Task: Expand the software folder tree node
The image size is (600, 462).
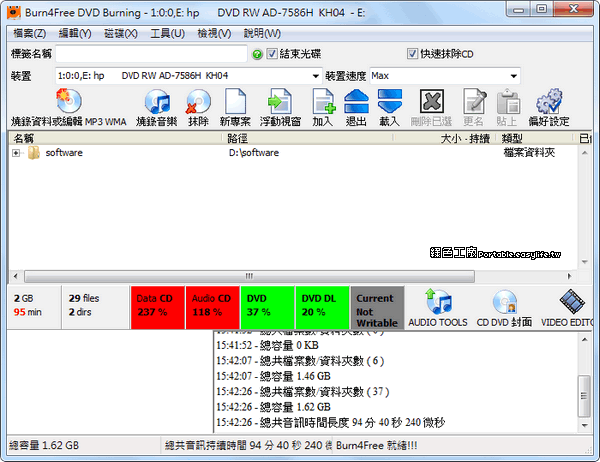Action: coord(16,153)
